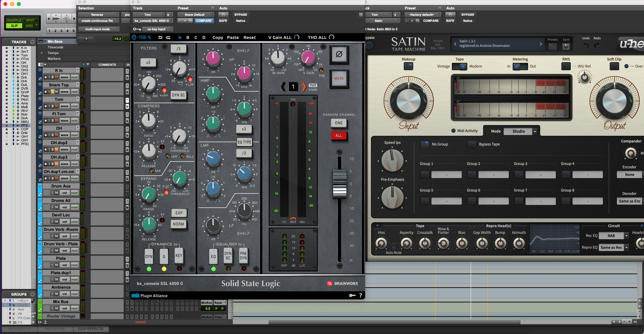644x334 pixels.
Task: Click Copy in the bx_console toolbar
Action: point(218,37)
